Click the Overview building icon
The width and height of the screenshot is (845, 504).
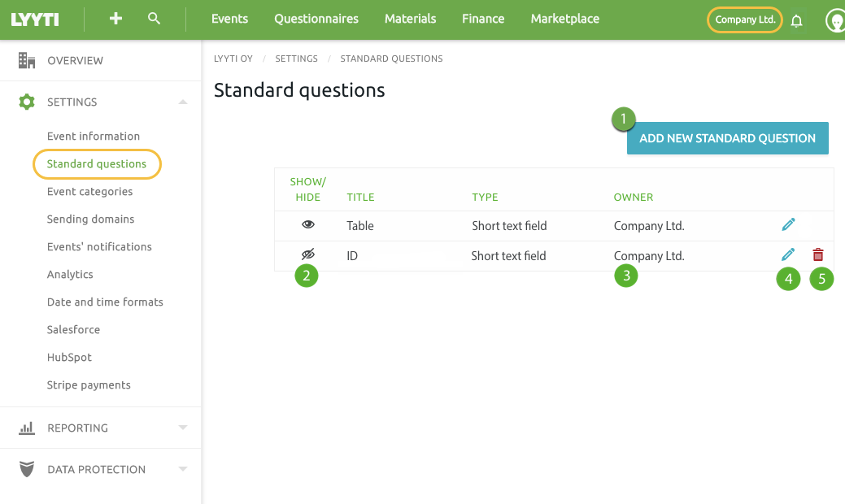point(26,60)
